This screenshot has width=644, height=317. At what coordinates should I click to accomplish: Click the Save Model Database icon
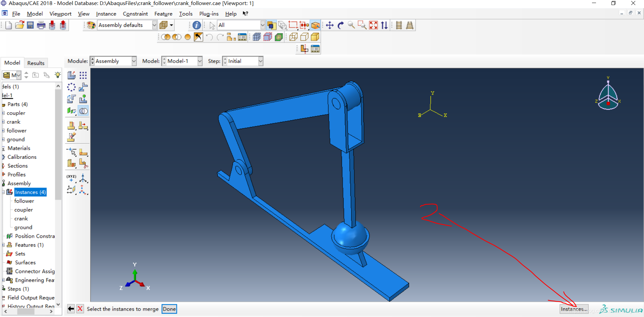point(30,25)
